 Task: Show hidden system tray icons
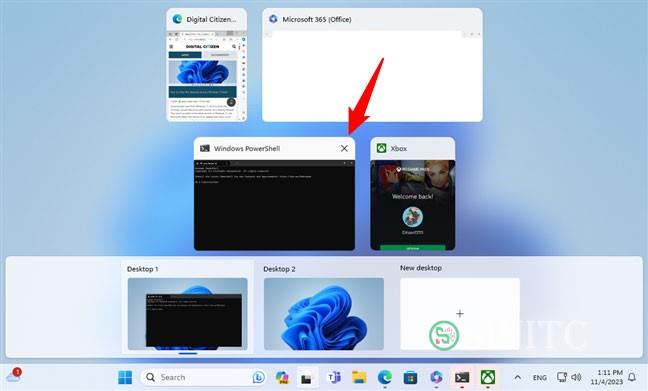click(x=517, y=377)
